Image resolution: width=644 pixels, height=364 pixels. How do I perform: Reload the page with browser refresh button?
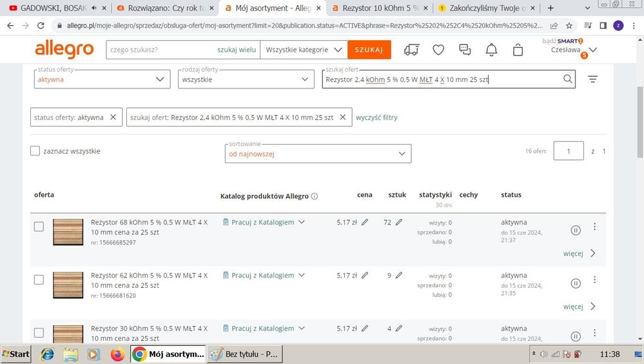click(x=41, y=26)
